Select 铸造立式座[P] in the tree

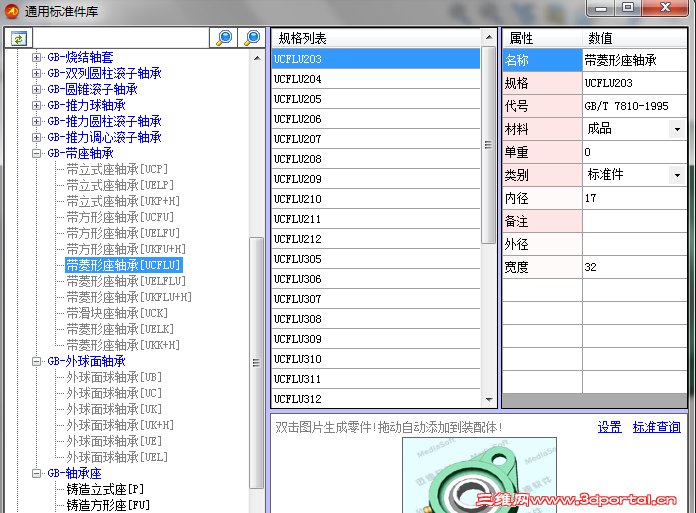105,489
